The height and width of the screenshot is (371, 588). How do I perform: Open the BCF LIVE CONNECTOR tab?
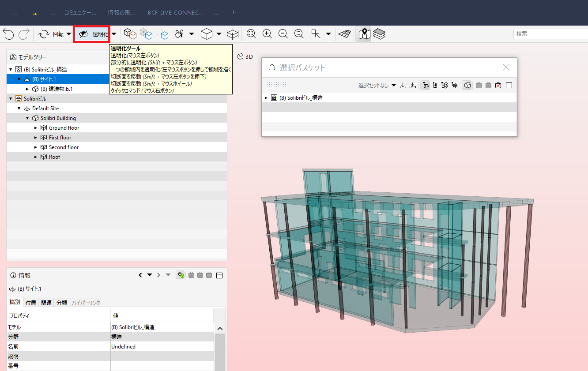click(x=176, y=13)
